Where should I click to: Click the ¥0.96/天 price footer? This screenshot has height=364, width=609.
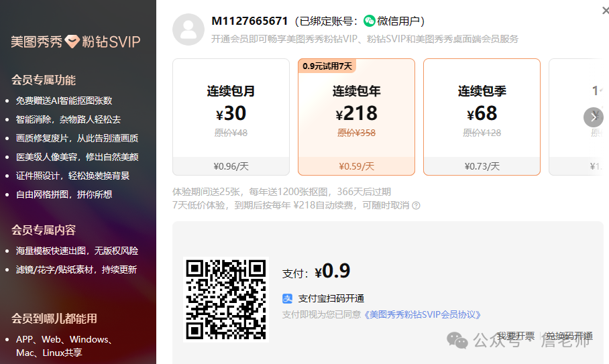(x=231, y=166)
